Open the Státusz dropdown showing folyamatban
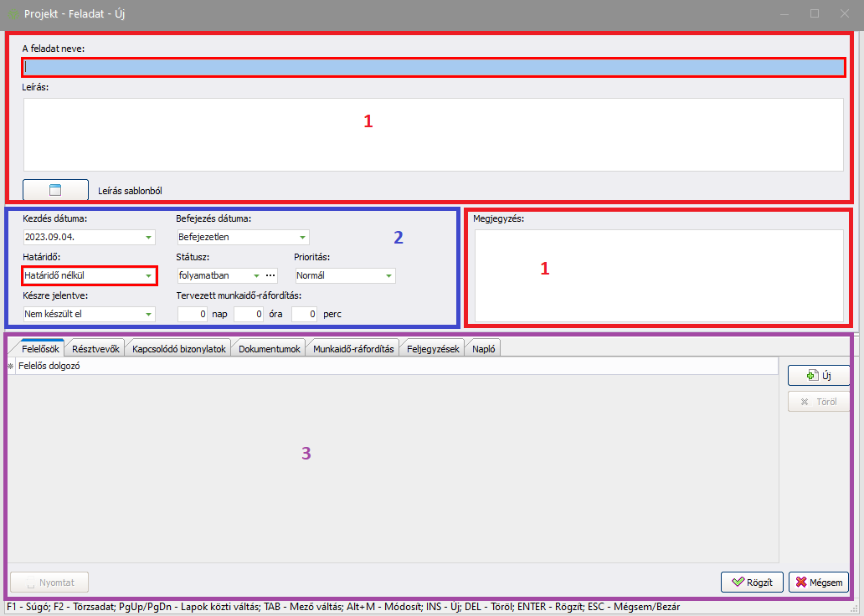This screenshot has height=616, width=864. (x=256, y=275)
